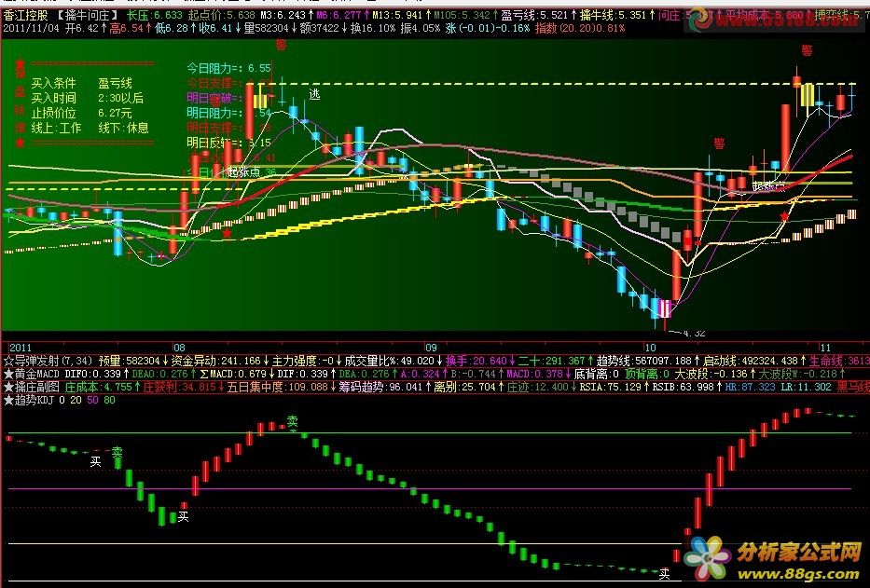This screenshot has height=588, width=870.
Task: Click the 08 month label on time axis
Action: pyautogui.click(x=179, y=349)
